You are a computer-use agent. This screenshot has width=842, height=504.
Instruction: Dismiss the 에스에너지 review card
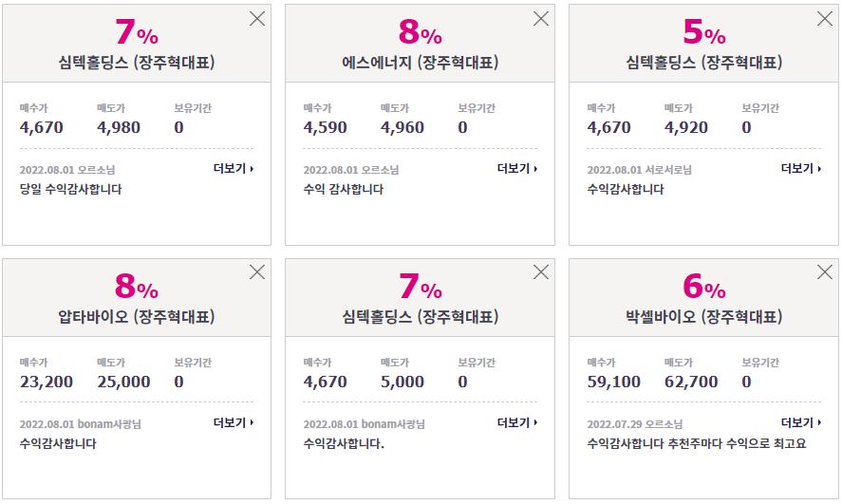point(541,19)
